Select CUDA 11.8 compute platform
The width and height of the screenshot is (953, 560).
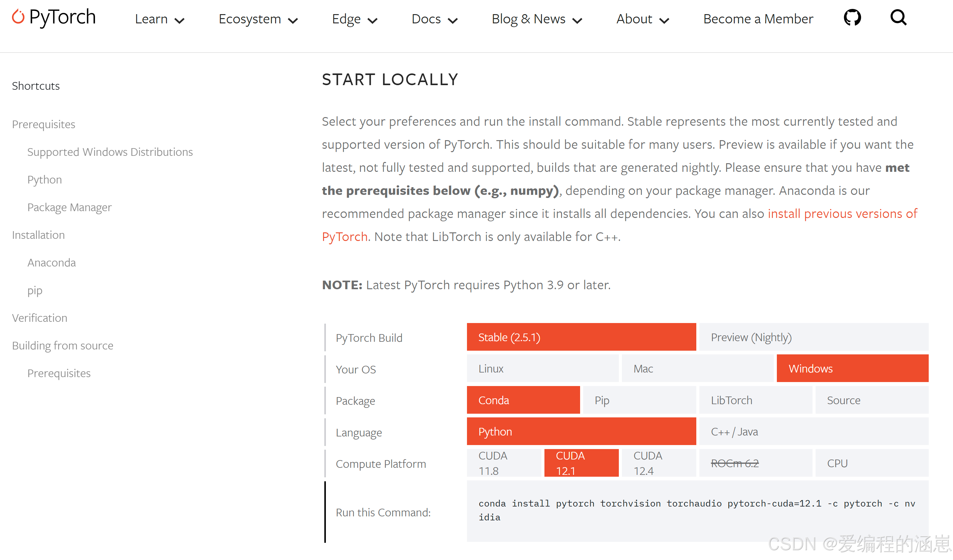(504, 463)
